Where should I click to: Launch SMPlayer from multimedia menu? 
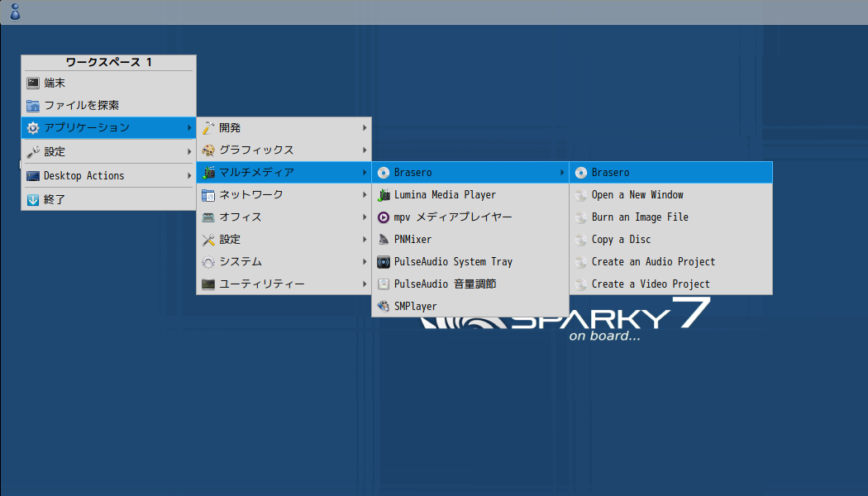click(x=470, y=306)
